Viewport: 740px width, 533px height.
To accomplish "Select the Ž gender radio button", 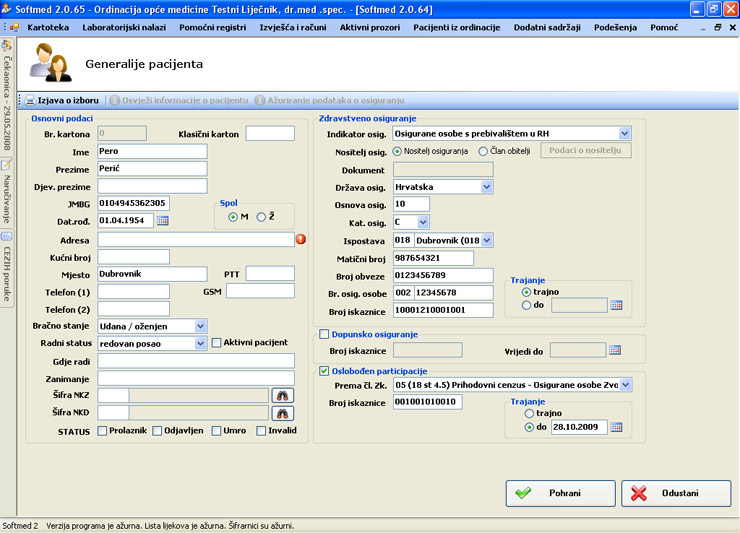I will coord(261,217).
